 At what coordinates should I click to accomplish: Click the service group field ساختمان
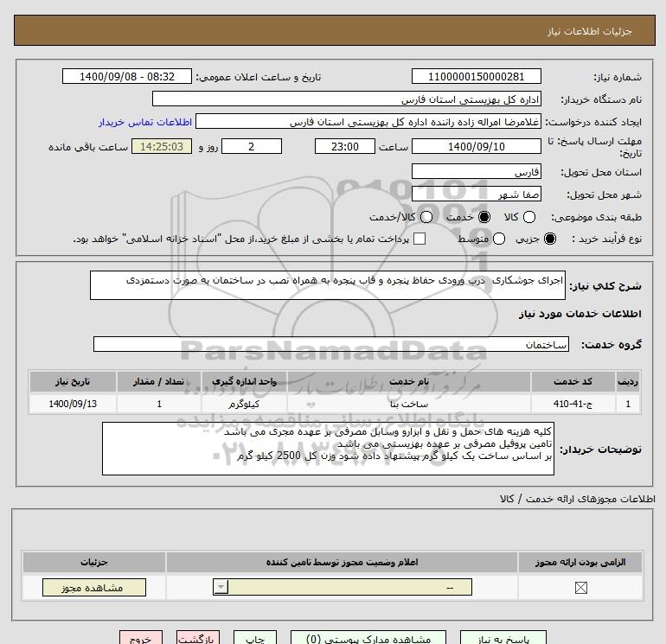tap(331, 344)
